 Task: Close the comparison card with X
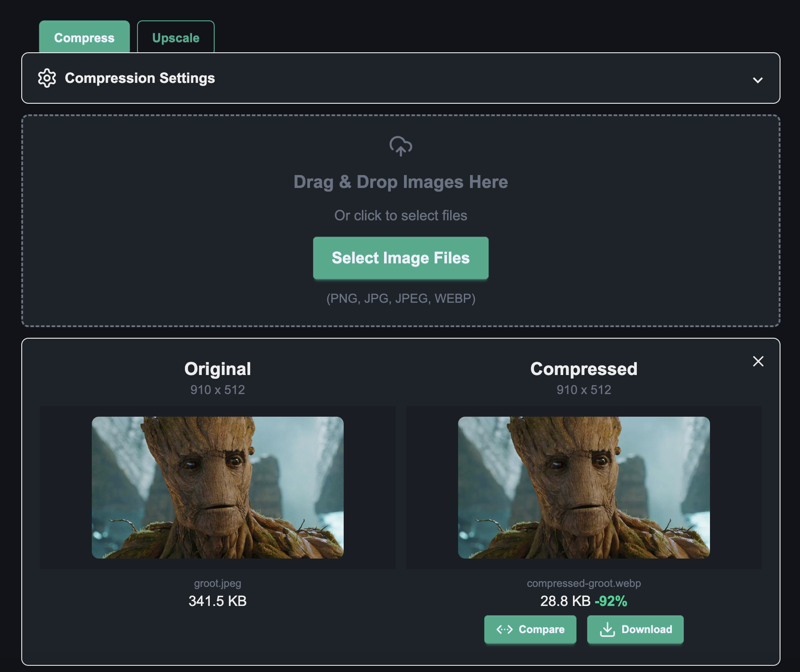click(758, 361)
